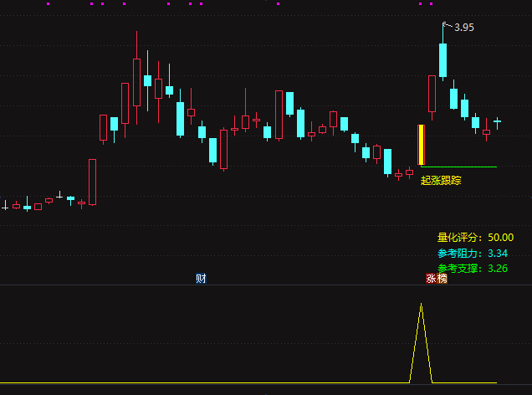The width and height of the screenshot is (532, 395).
Task: Click the 榜 ranking marker icon
Action: (442, 279)
